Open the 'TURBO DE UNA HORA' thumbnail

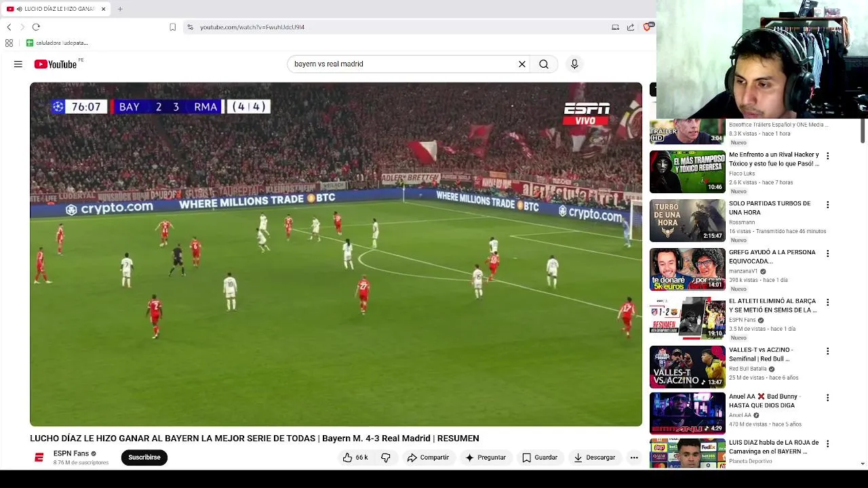click(x=687, y=220)
